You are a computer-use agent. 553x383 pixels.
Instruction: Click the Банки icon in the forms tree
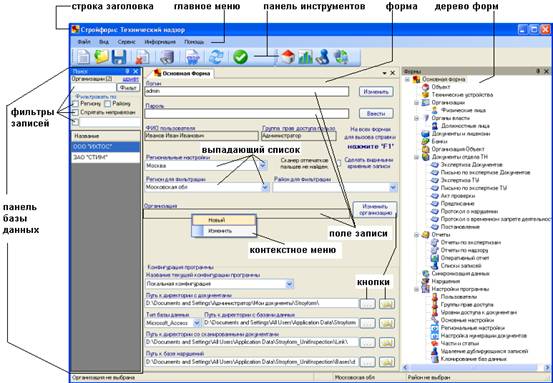pyautogui.click(x=426, y=141)
